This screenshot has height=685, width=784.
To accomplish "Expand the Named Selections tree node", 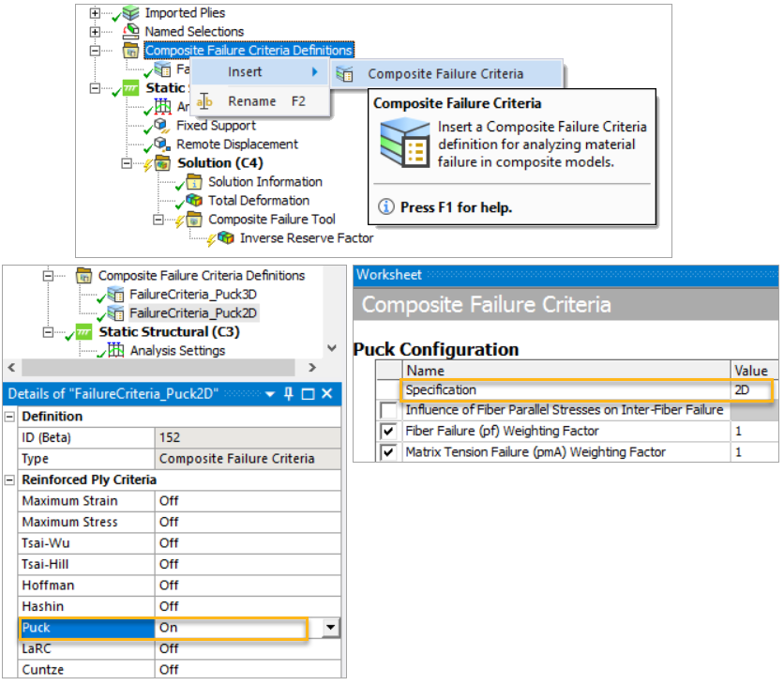I will [95, 32].
